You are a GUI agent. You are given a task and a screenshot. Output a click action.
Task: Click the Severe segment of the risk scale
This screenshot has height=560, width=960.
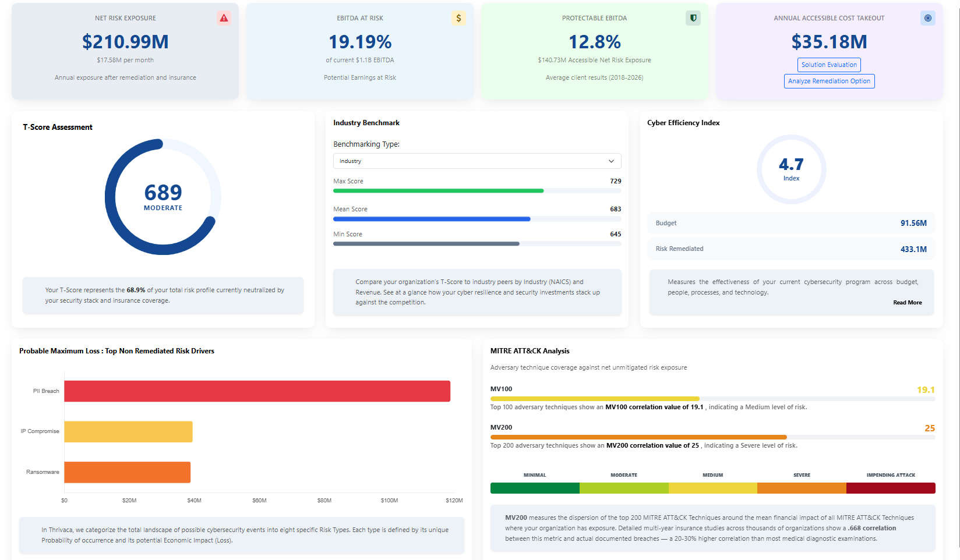[x=802, y=488]
